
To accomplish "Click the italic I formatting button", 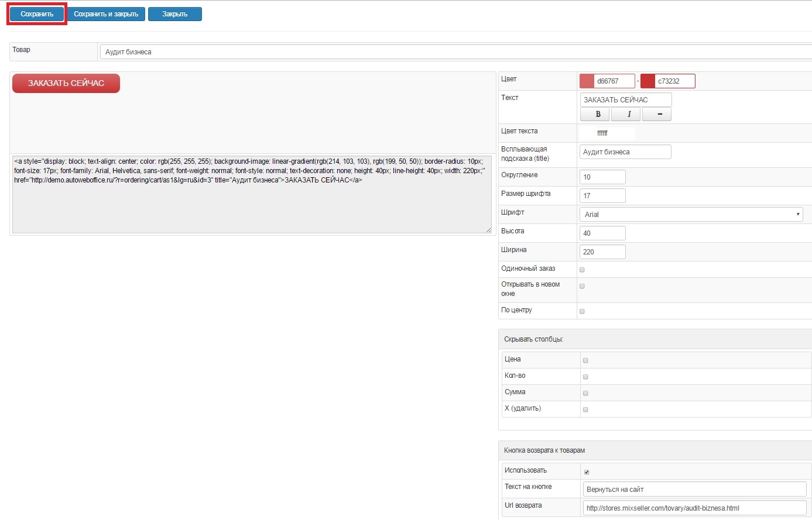I will tap(629, 115).
